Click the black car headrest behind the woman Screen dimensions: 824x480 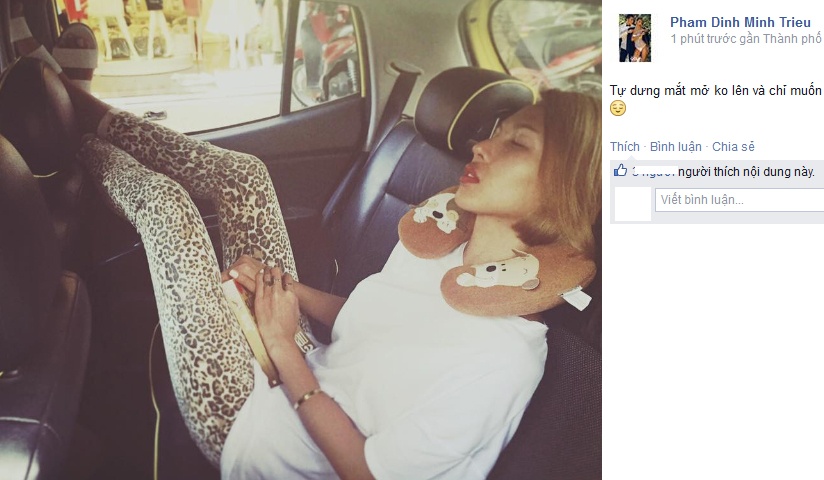pos(468,108)
